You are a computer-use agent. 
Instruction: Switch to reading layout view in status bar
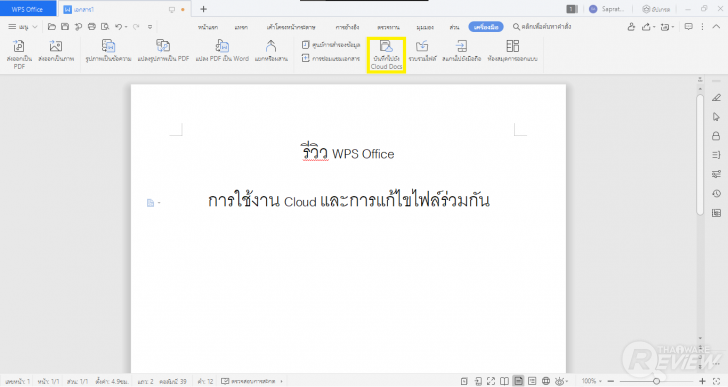(x=504, y=381)
